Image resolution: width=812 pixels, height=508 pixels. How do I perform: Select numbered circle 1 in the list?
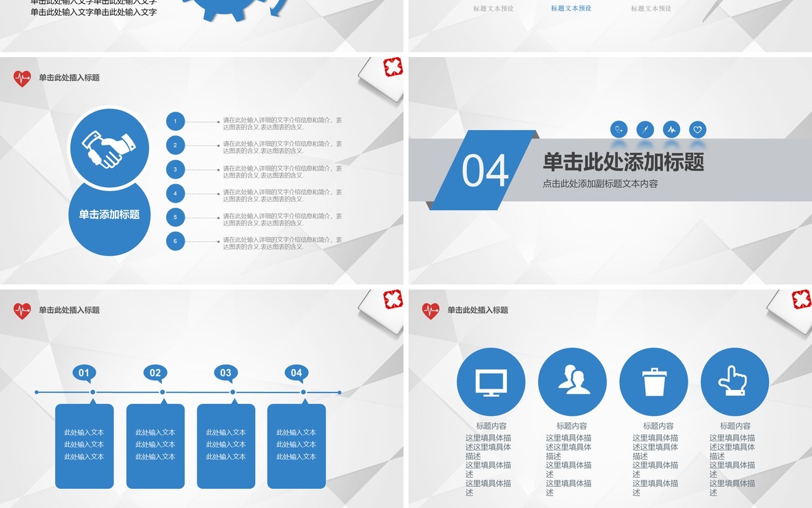(176, 121)
